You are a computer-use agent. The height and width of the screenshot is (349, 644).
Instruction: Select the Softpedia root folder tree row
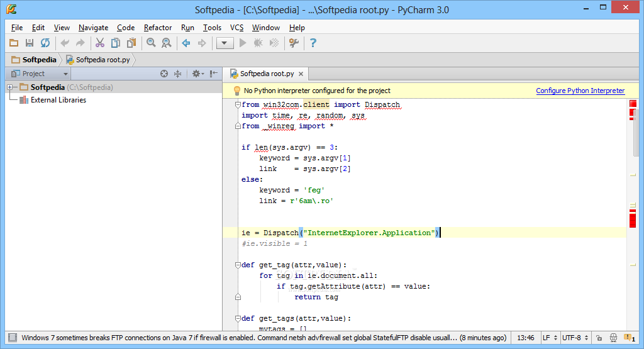pos(113,87)
